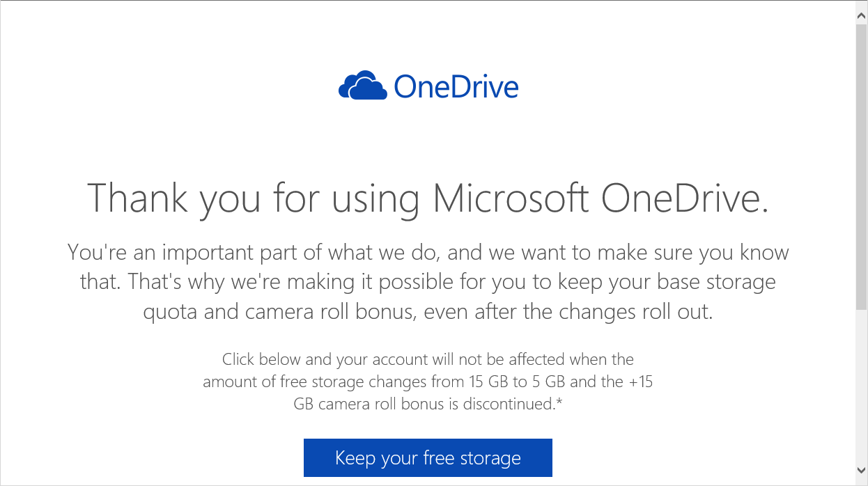
Task: Click the Keep your free storage button
Action: click(428, 457)
